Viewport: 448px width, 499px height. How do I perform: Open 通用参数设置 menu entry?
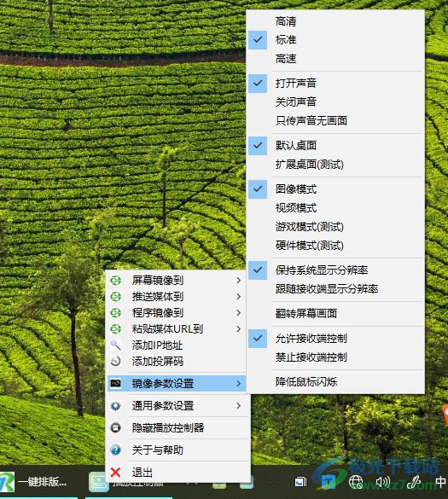click(177, 406)
